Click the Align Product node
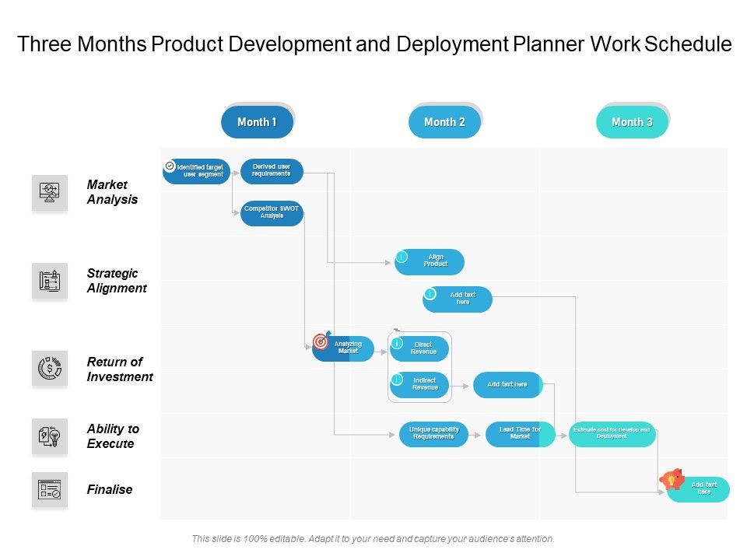 tap(430, 262)
